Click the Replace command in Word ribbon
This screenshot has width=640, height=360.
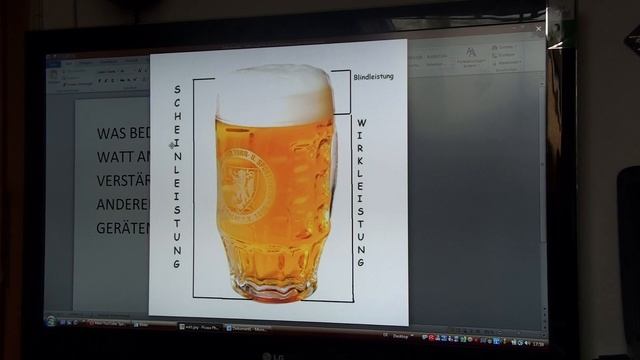coord(505,55)
